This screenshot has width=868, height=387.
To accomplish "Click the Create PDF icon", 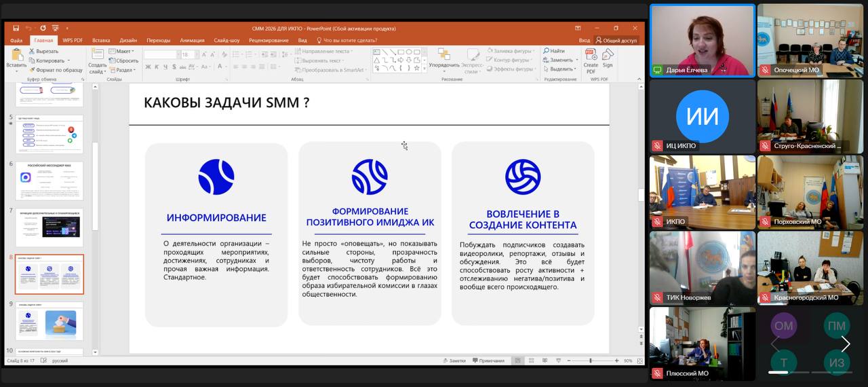I will (x=591, y=58).
